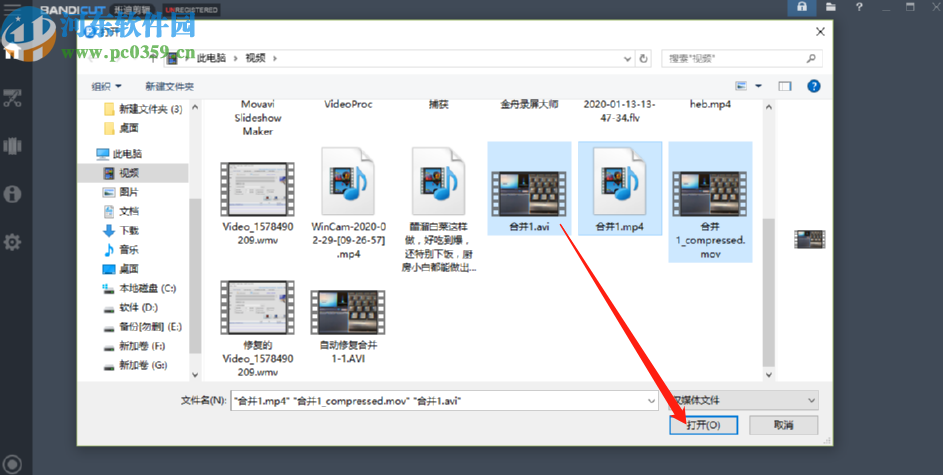
Task: Click the Movavi Slideshow Maker folder label
Action: point(257,118)
